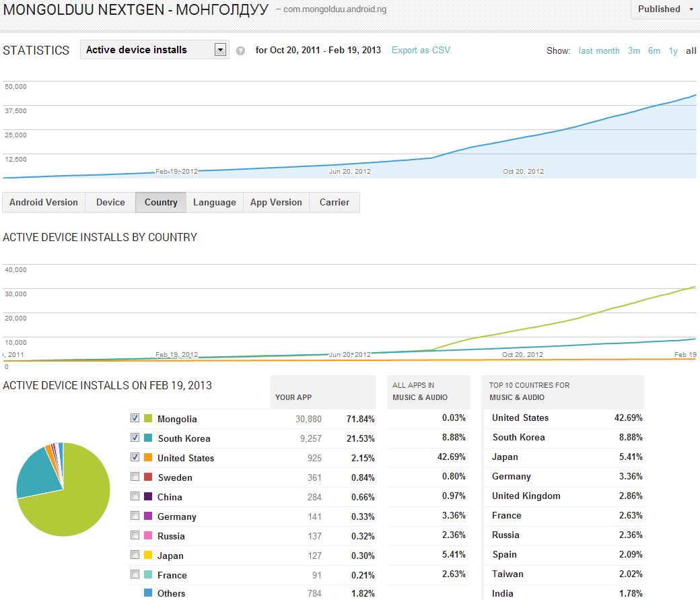Switch to App Version tab
This screenshot has width=700, height=600.
click(276, 203)
